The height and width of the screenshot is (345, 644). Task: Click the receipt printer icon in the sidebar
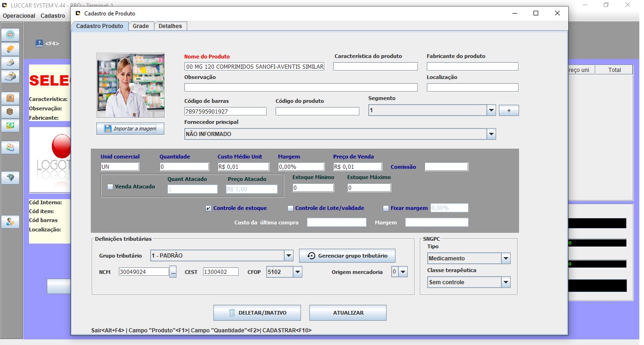tap(10, 63)
